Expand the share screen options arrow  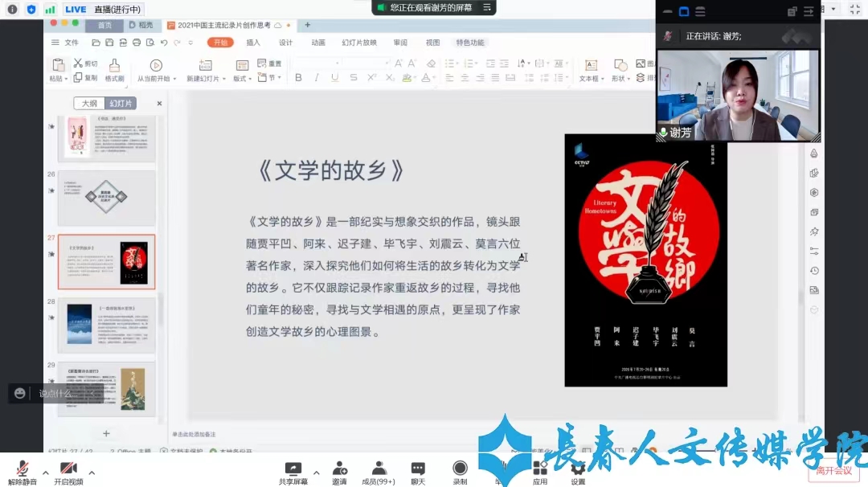[x=316, y=473]
